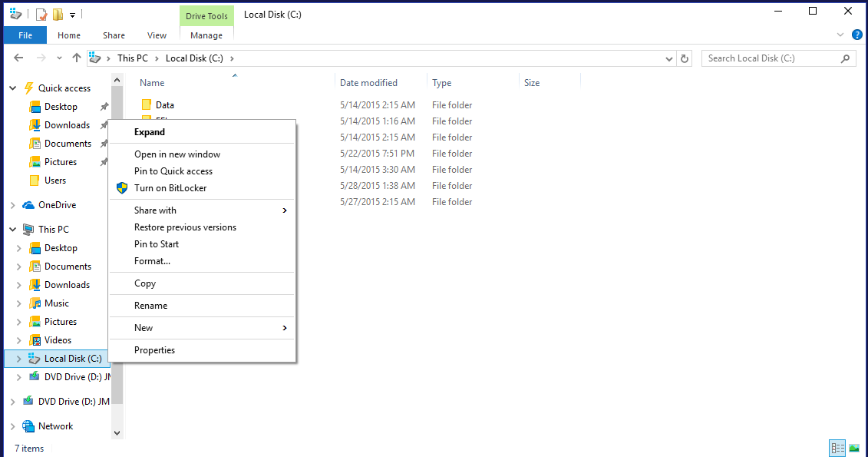Select OneDrive in the navigation pane
868x457 pixels.
pyautogui.click(x=57, y=205)
